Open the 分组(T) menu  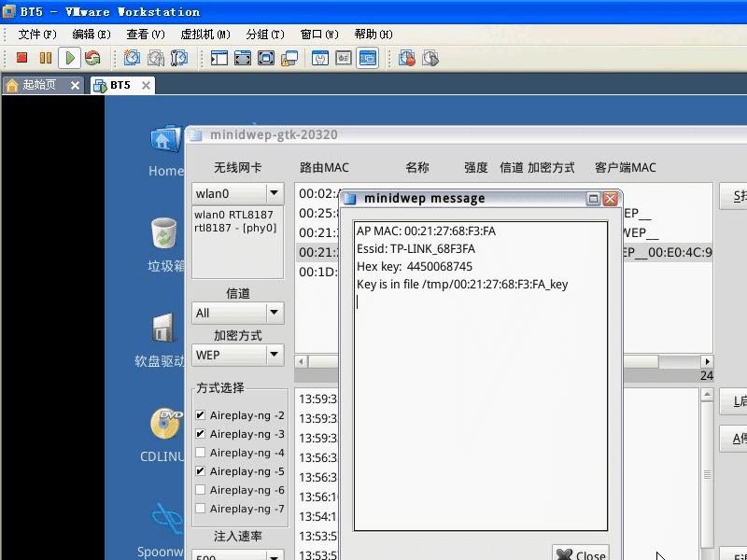[x=265, y=35]
